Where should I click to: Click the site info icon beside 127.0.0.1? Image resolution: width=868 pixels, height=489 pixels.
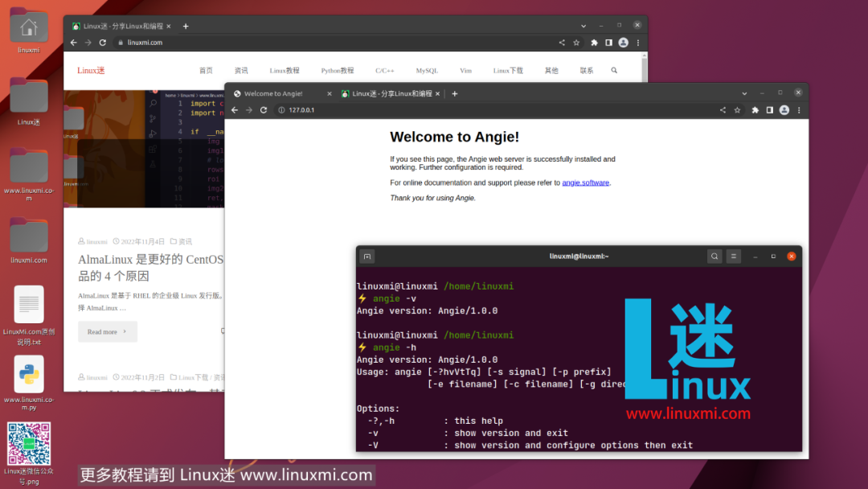point(281,110)
